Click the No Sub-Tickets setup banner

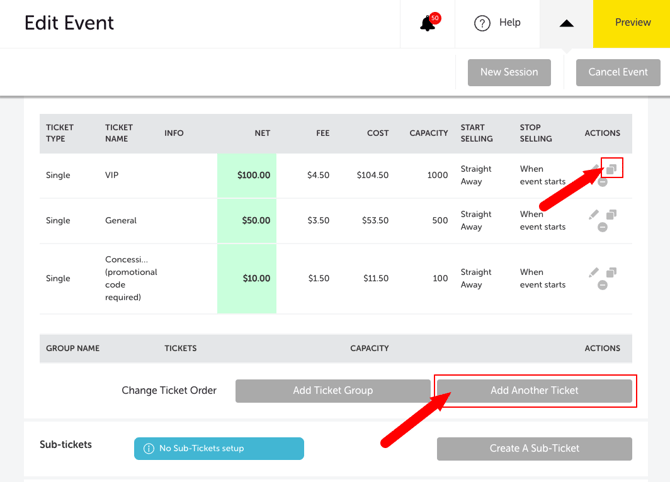[x=219, y=448]
